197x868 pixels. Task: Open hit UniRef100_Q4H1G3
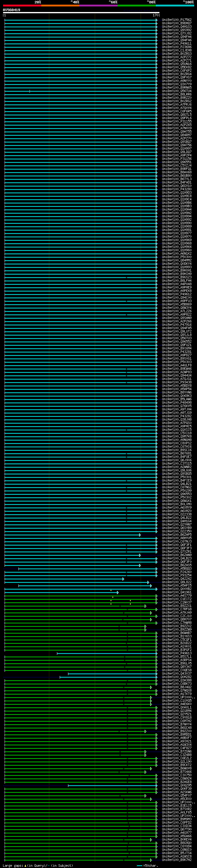click(x=176, y=26)
